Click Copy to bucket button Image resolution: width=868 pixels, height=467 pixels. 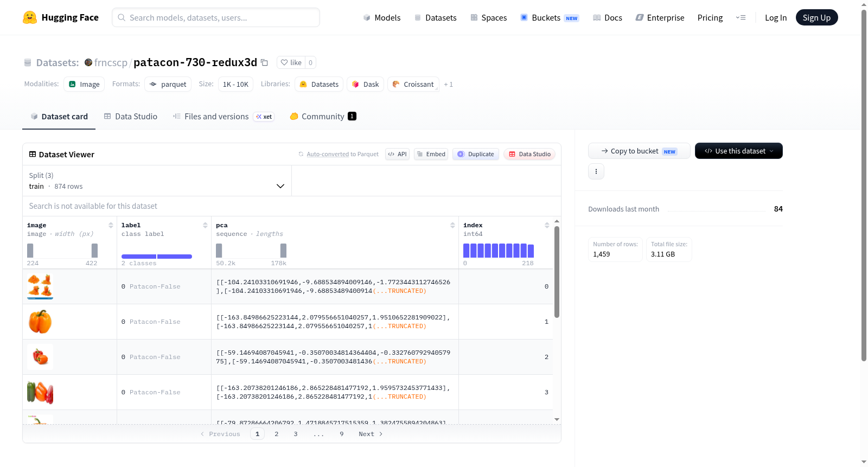click(x=639, y=151)
